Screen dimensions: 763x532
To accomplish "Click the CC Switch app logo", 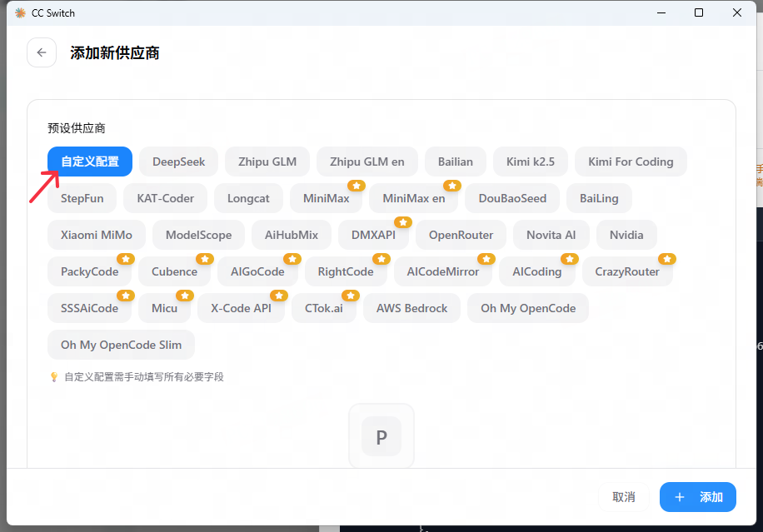I will [20, 13].
